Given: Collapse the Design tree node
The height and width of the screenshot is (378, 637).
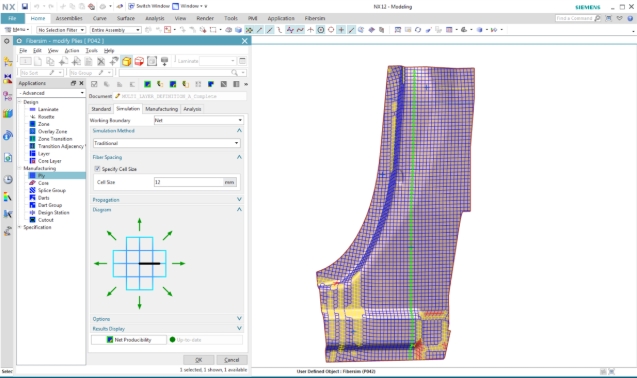Looking at the screenshot, I should click(20, 102).
